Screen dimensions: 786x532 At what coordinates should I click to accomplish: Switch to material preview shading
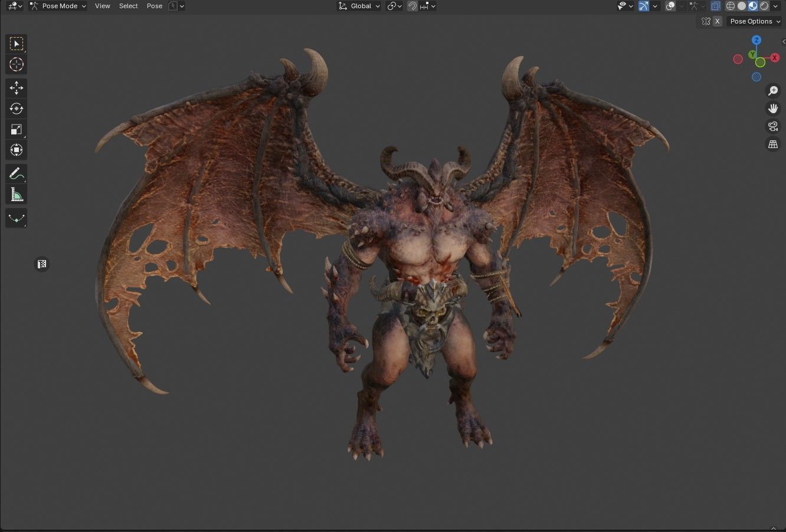point(753,6)
